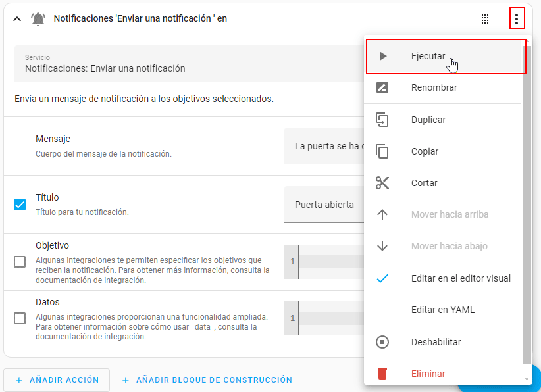Click the drag handle grid icon
The height and width of the screenshot is (392, 541).
click(485, 19)
